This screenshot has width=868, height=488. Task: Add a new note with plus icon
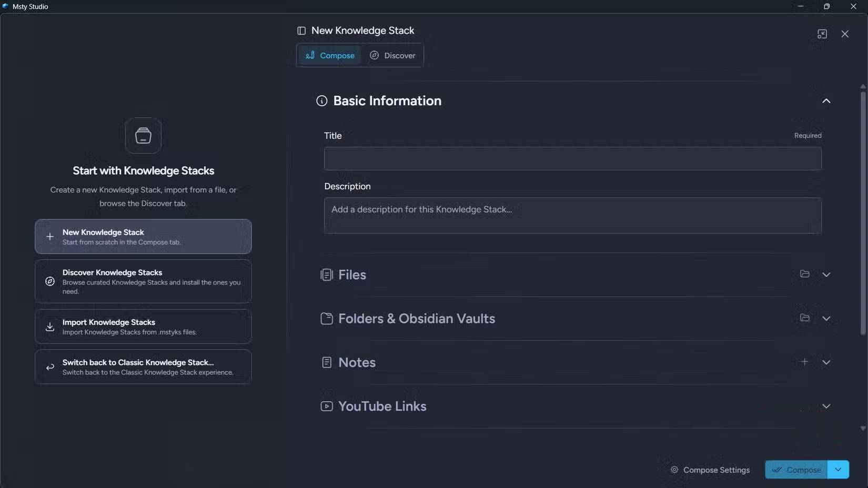click(804, 362)
